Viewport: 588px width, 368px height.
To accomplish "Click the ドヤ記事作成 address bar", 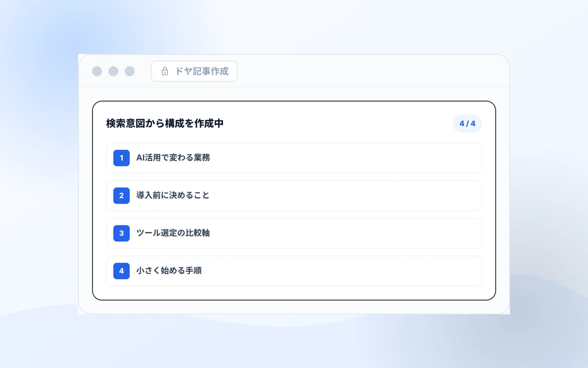I will pyautogui.click(x=194, y=71).
